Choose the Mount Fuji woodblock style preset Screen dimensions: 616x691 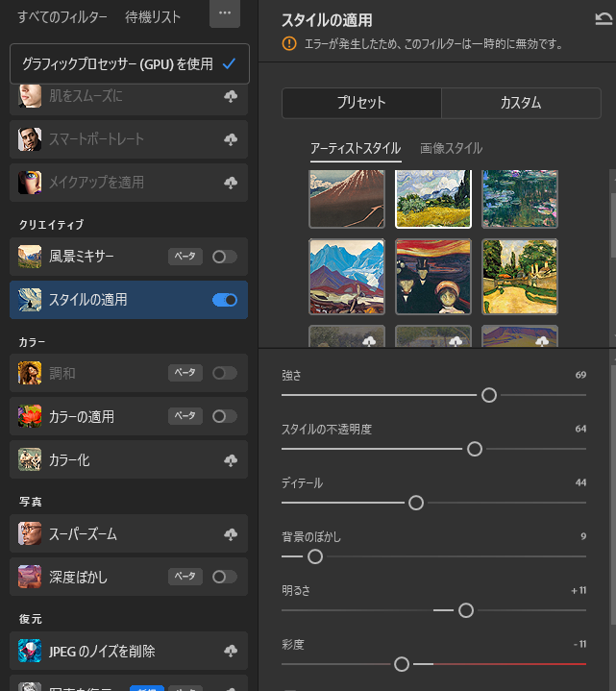[x=347, y=199]
